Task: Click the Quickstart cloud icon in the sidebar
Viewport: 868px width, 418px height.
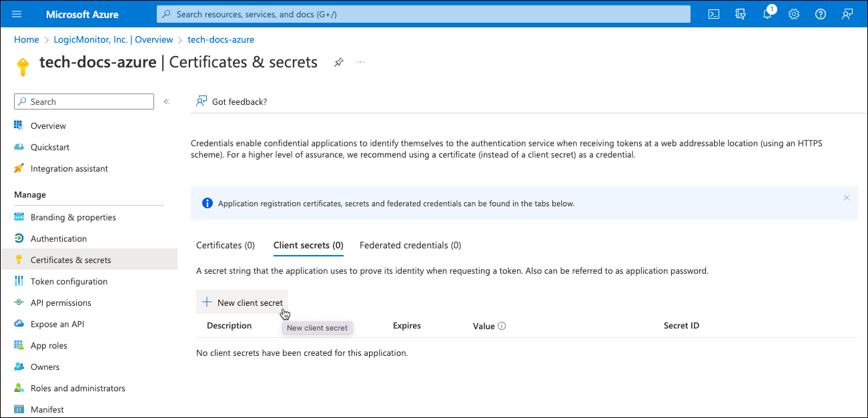Action: pyautogui.click(x=19, y=147)
